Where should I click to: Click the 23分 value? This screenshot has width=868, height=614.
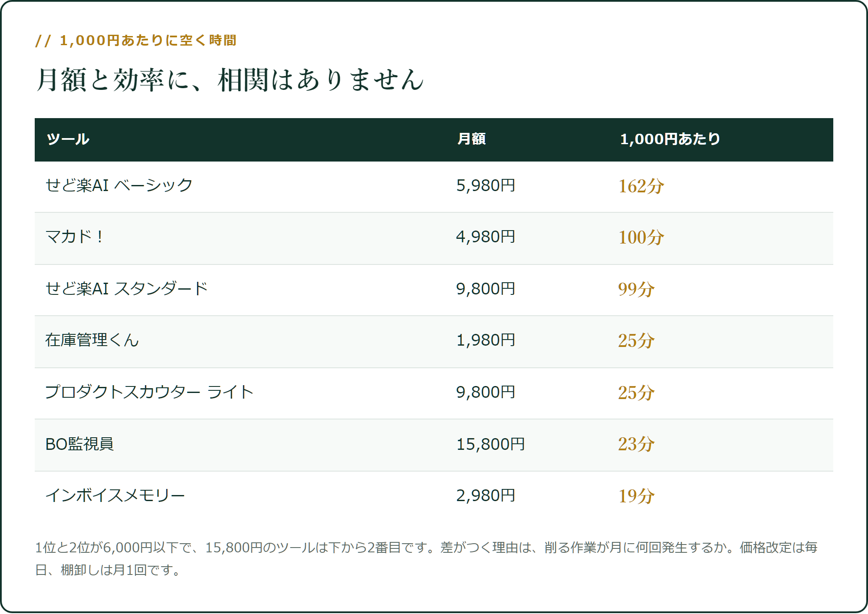636,444
